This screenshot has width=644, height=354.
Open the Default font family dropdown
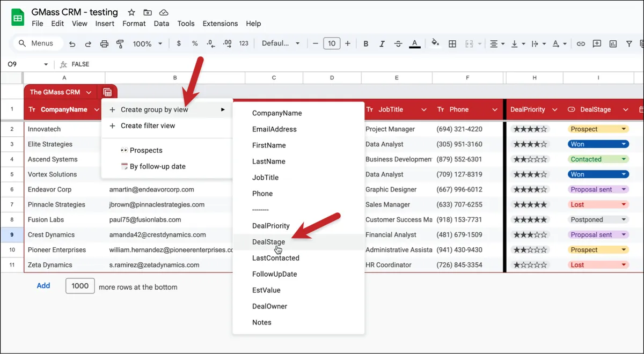(281, 43)
